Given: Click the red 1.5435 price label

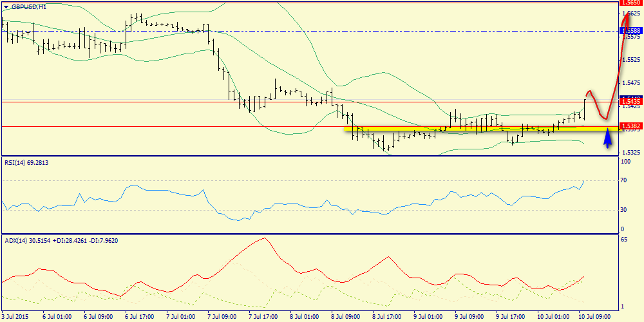Looking at the screenshot, I should pyautogui.click(x=630, y=102).
